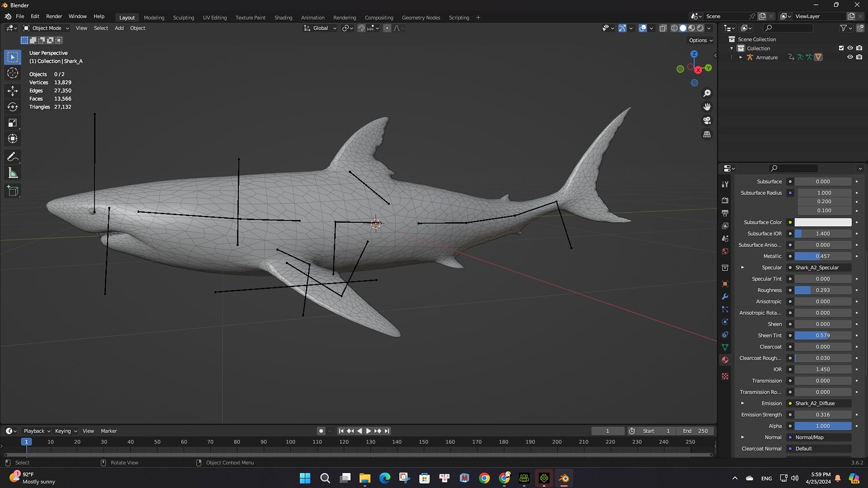Activate the Move tool

(13, 91)
